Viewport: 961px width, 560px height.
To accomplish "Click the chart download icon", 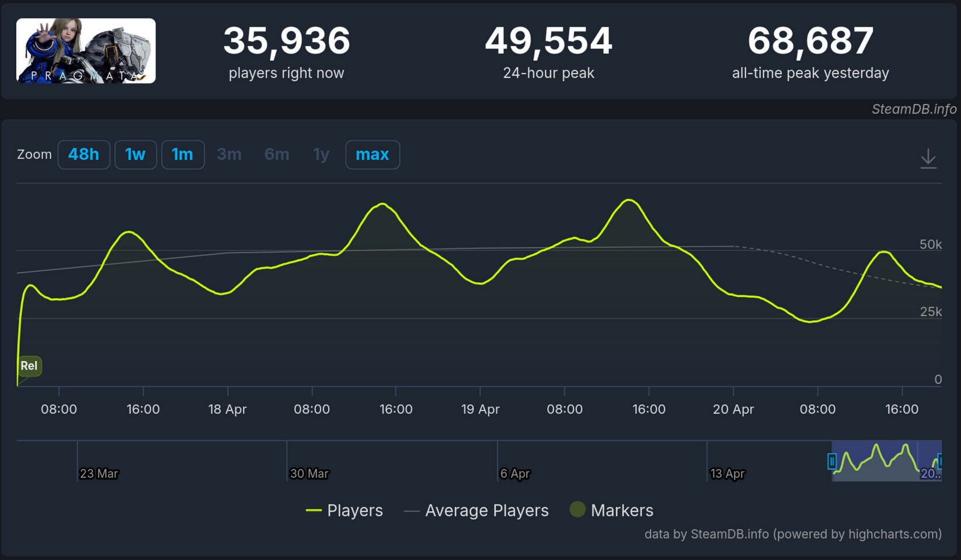I will click(x=928, y=158).
